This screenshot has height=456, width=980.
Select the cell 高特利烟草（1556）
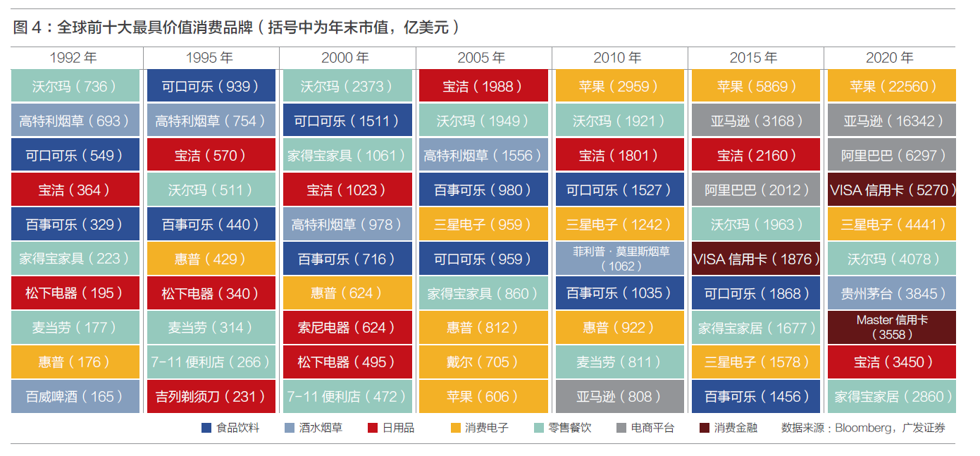[483, 155]
